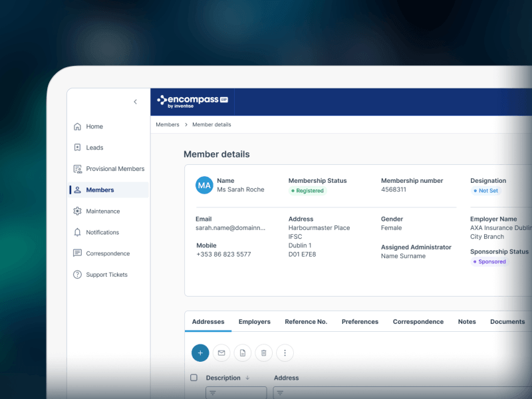Sort by the Description column arrow
The height and width of the screenshot is (399, 532).
pos(248,378)
